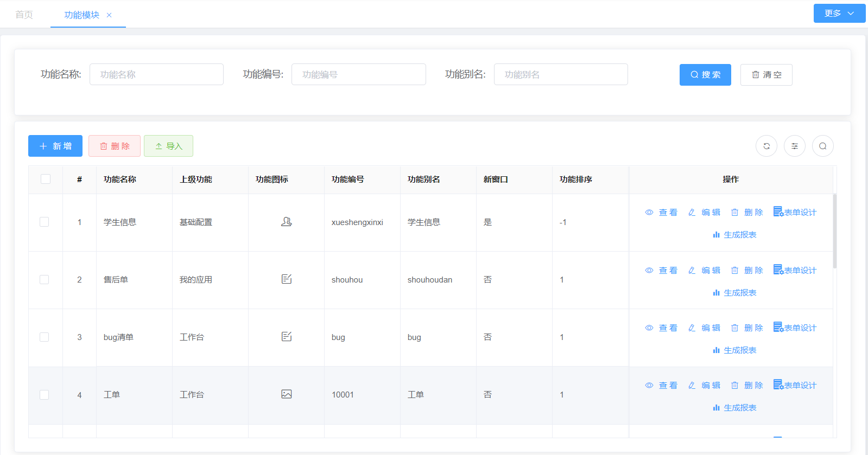Expand the 更多 dropdown button
This screenshot has width=868, height=455.
839,14
